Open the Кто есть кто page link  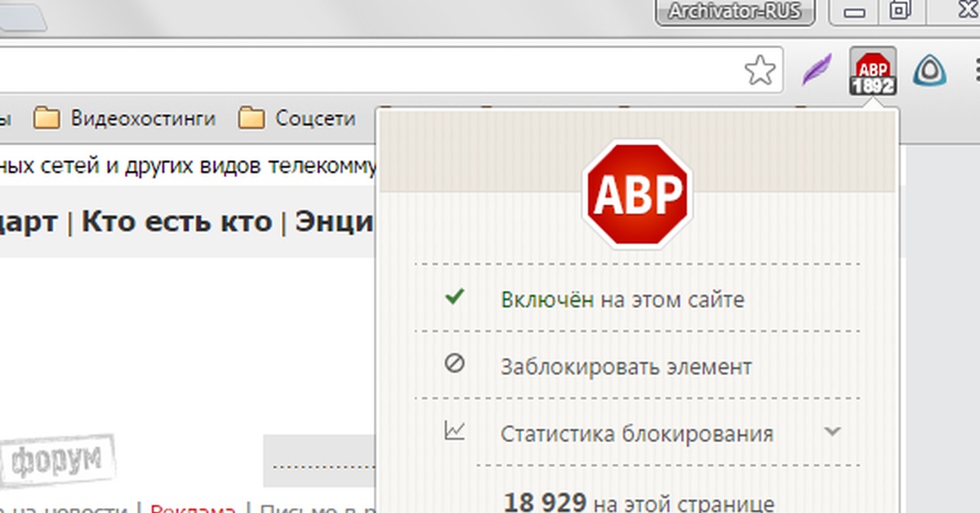point(176,221)
